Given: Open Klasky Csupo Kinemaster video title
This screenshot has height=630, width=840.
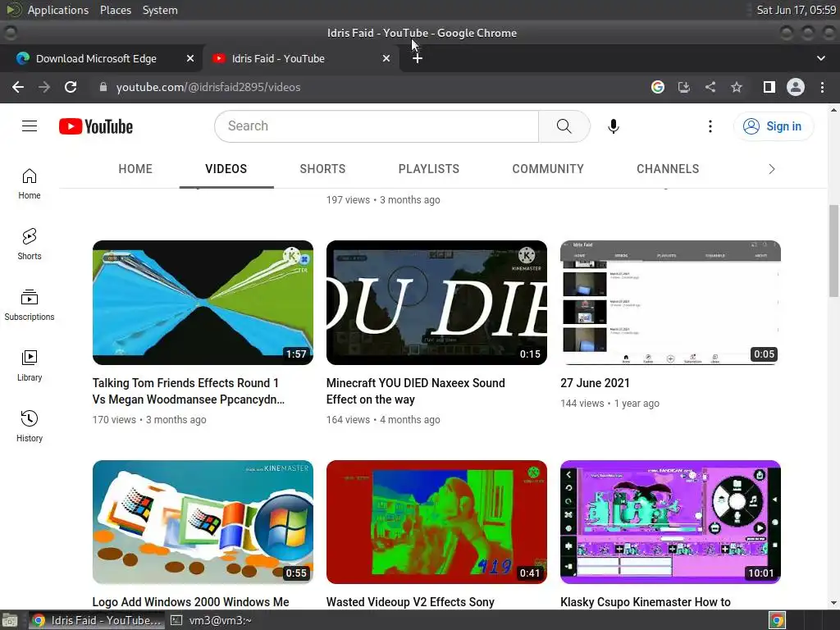Looking at the screenshot, I should (x=646, y=602).
